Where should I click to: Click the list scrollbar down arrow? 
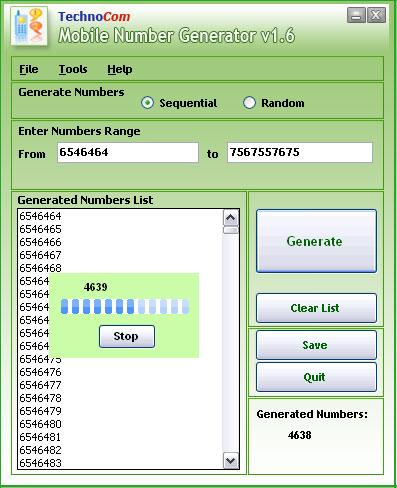[x=231, y=461]
